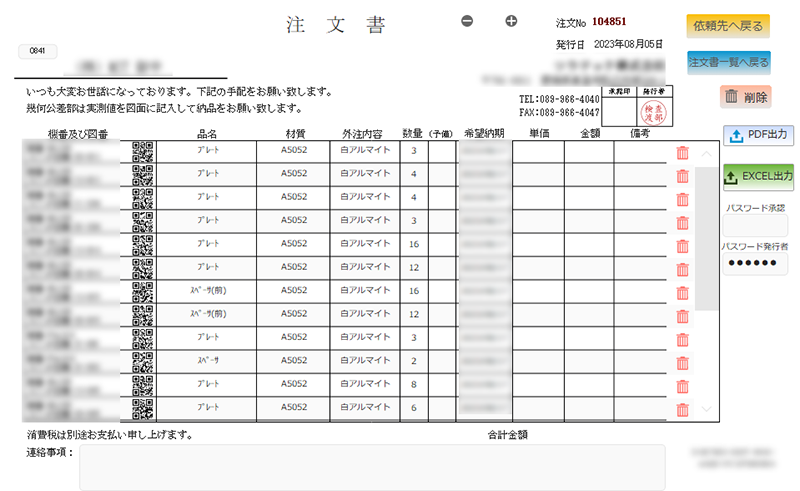Click the zoom in plus icon
Image resolution: width=800 pixels, height=491 pixels.
click(511, 21)
